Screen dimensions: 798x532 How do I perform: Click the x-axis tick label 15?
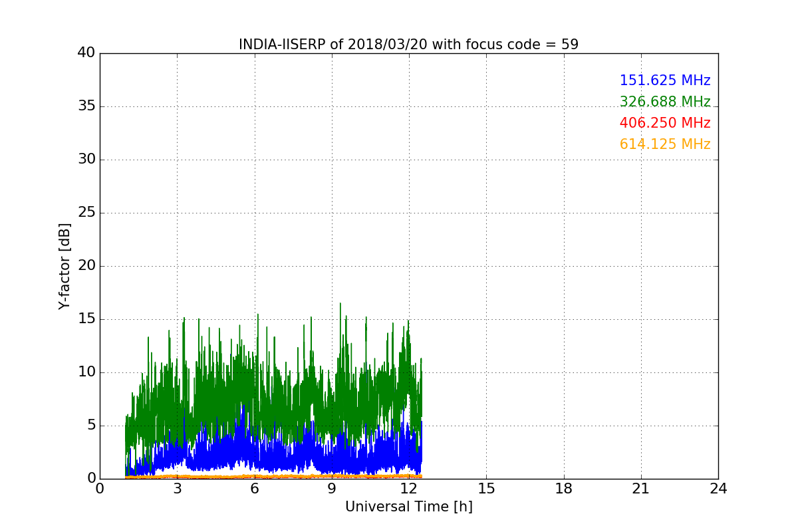coord(487,488)
